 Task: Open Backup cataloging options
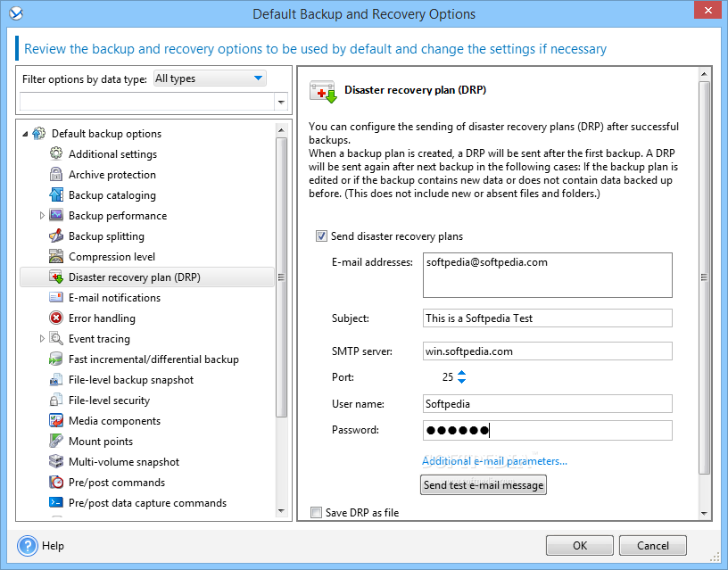tap(112, 195)
